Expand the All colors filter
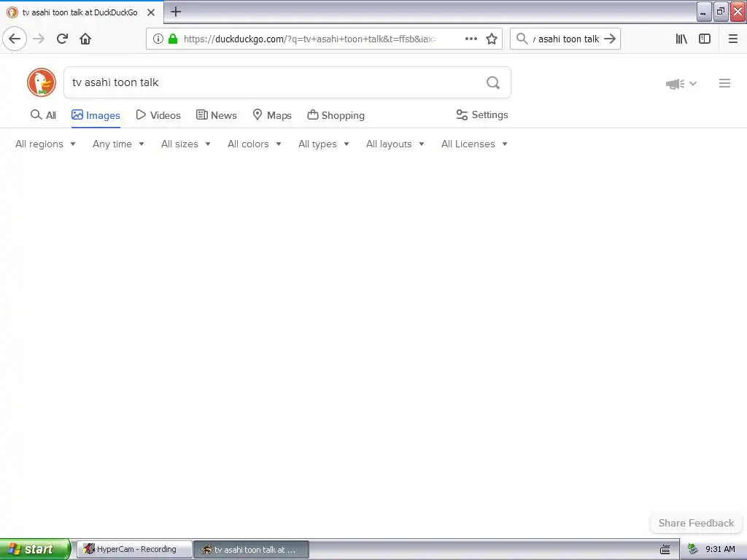Viewport: 747px width, 560px height. coord(255,144)
